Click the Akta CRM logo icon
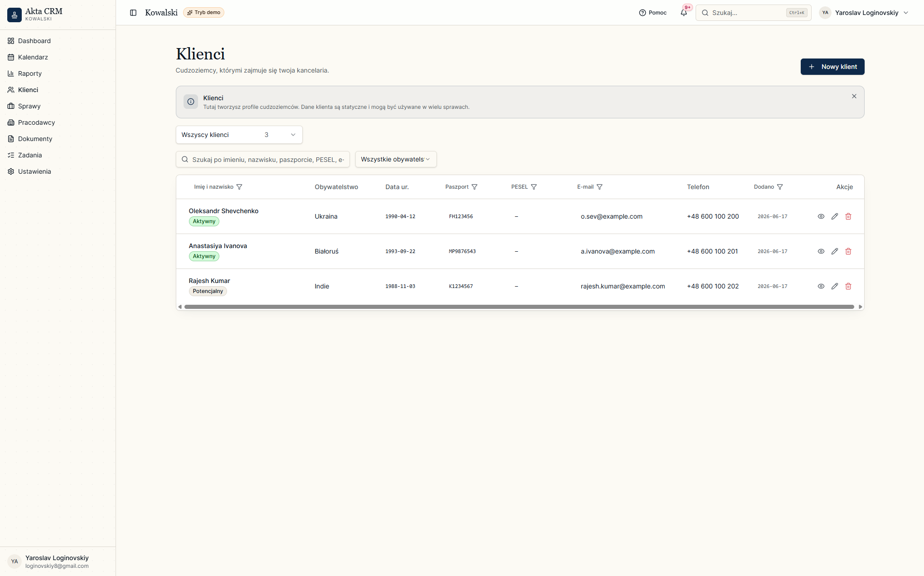924x576 pixels. click(x=14, y=15)
